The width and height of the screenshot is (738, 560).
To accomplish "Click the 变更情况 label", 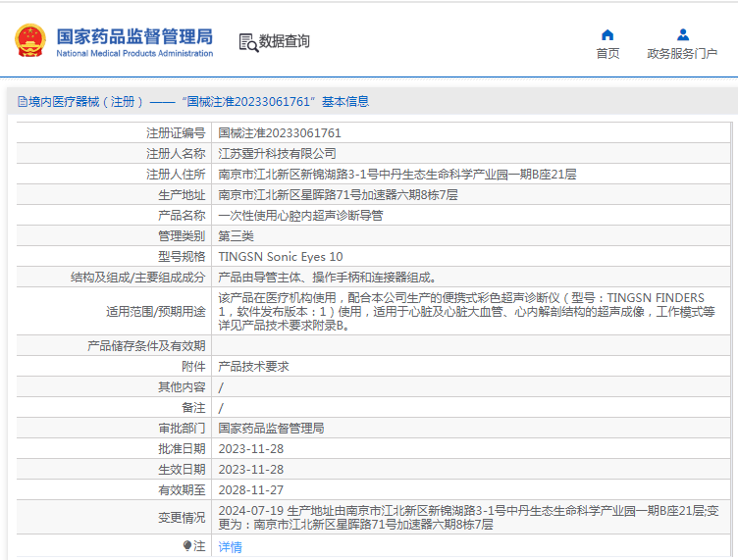I will tap(182, 517).
